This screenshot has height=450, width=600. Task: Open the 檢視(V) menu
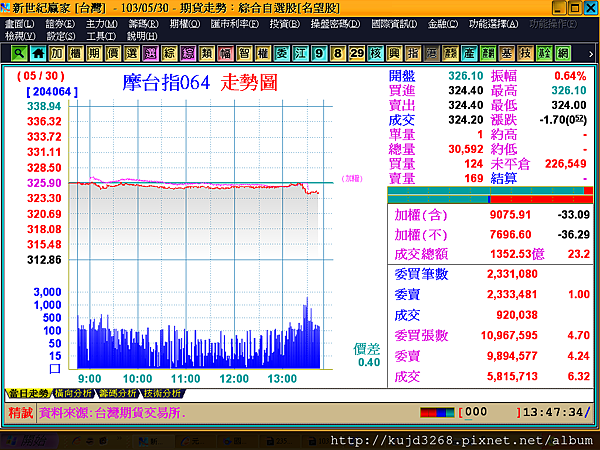pyautogui.click(x=20, y=36)
